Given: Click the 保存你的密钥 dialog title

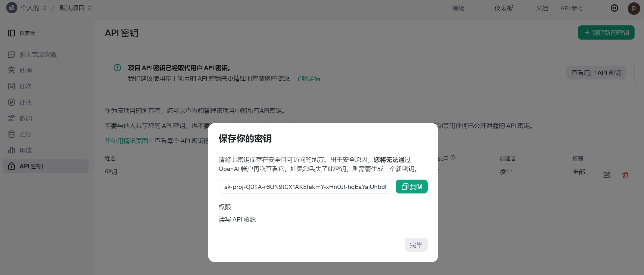Looking at the screenshot, I should pyautogui.click(x=245, y=139).
